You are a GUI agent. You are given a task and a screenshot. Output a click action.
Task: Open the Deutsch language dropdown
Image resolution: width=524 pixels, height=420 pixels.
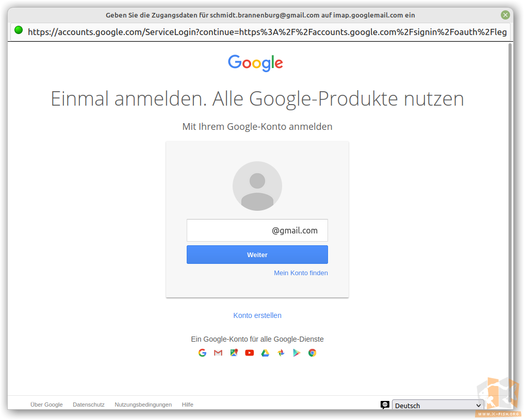[x=438, y=405]
